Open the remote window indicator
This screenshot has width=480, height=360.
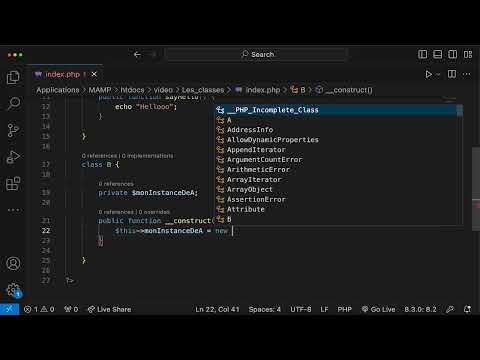tap(9, 309)
